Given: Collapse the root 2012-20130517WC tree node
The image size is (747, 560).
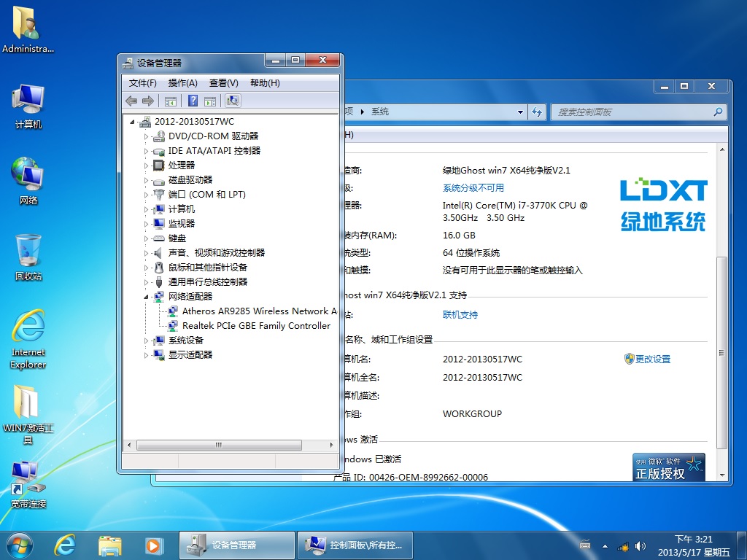Looking at the screenshot, I should tap(133, 122).
